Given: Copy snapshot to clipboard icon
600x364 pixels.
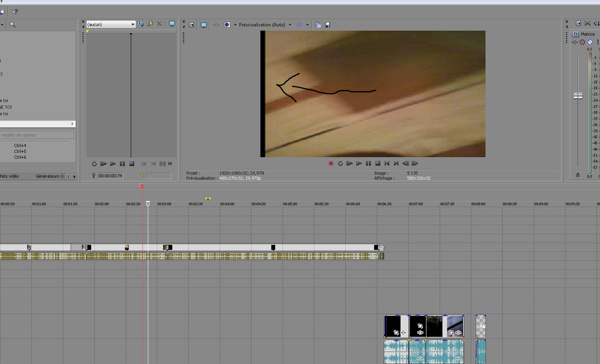Looking at the screenshot, I should (318, 25).
